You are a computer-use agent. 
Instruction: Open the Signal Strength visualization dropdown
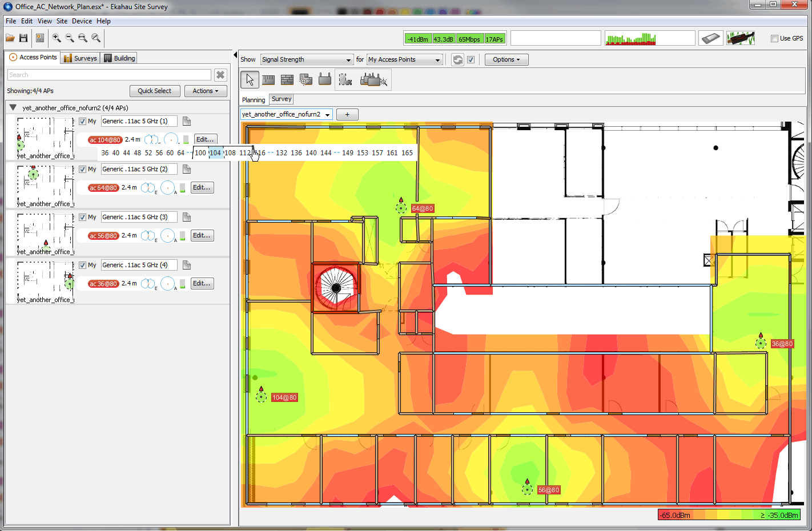tap(307, 60)
